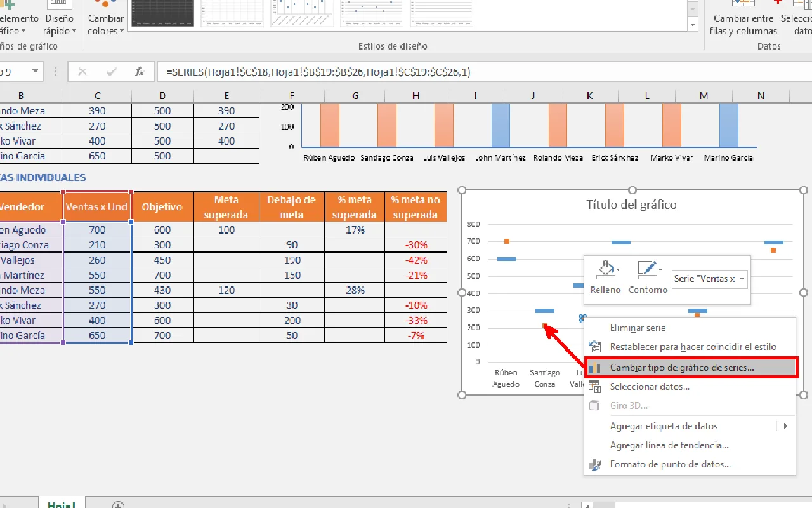Screen dimensions: 812x508
Task: Select column header C
Action: tap(98, 95)
